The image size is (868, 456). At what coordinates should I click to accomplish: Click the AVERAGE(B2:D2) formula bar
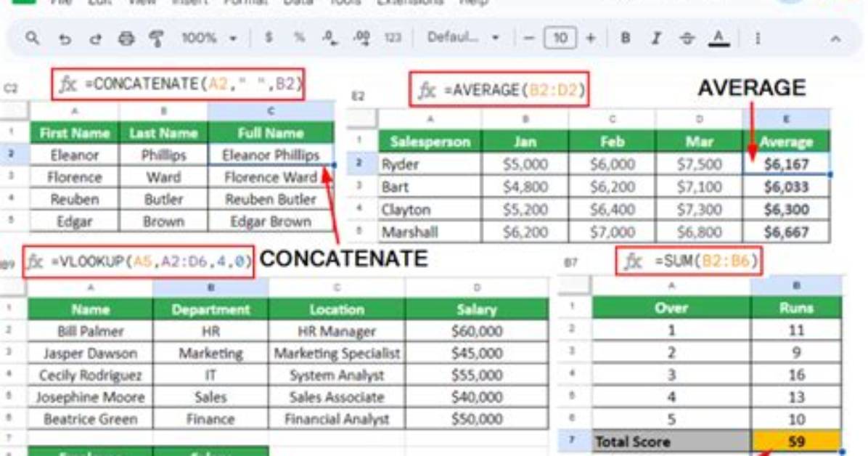tap(499, 89)
